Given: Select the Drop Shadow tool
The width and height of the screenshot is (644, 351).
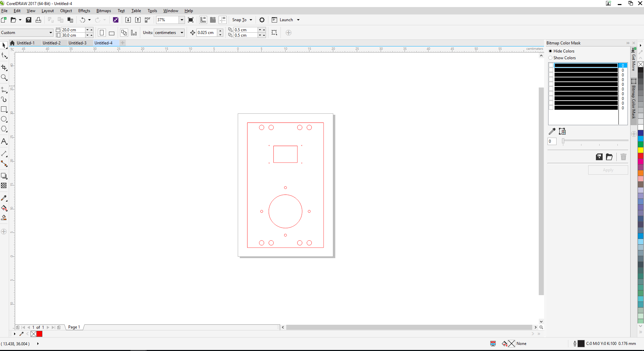Looking at the screenshot, I should coord(4,176).
